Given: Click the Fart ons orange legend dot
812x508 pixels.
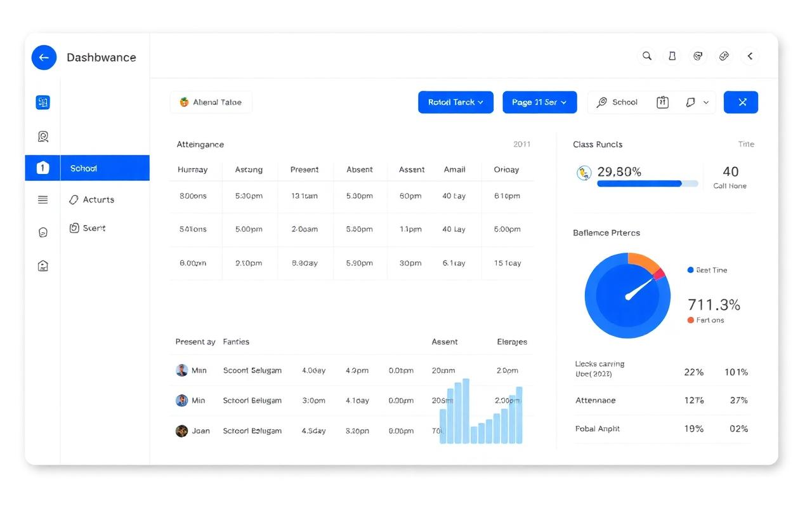Looking at the screenshot, I should tap(690, 320).
